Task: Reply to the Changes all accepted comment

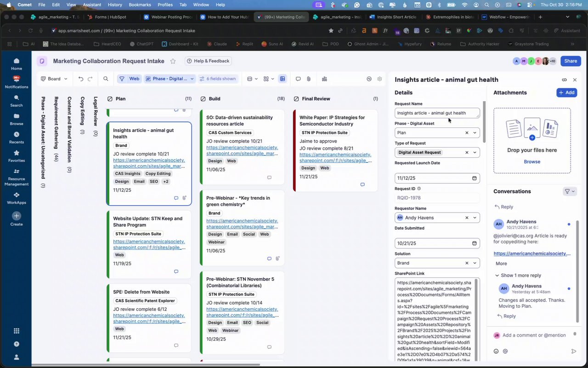Action: click(506, 316)
